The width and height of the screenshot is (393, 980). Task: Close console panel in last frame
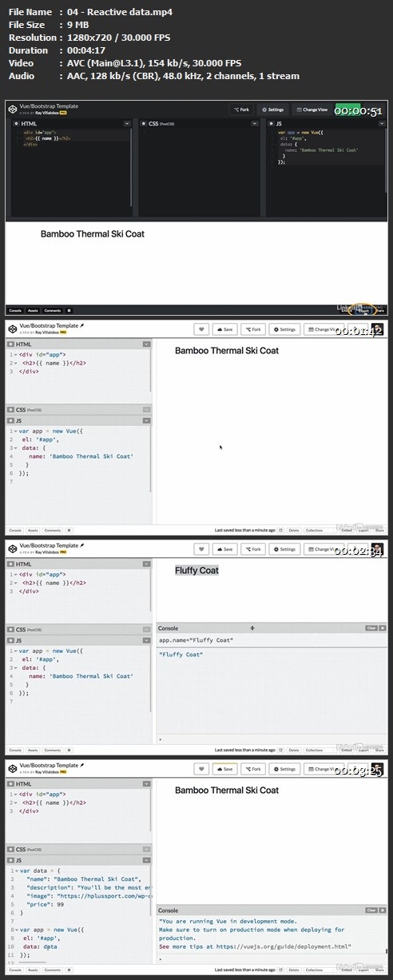383,910
